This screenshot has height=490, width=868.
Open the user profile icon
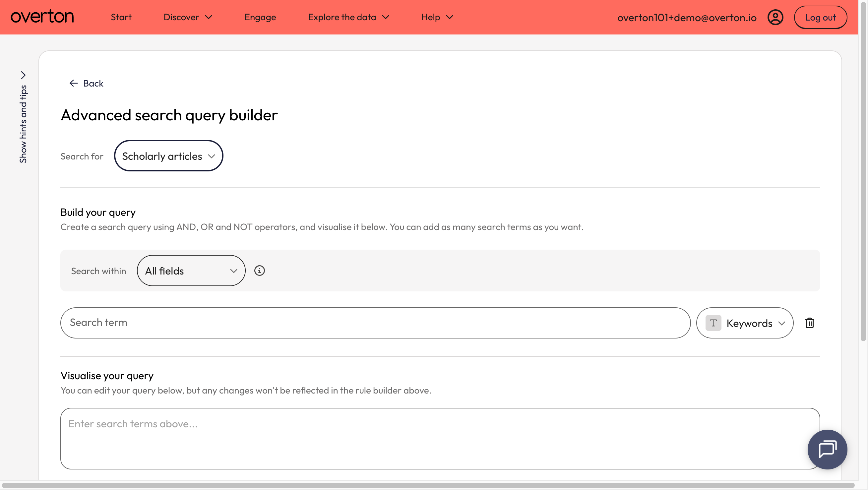775,17
